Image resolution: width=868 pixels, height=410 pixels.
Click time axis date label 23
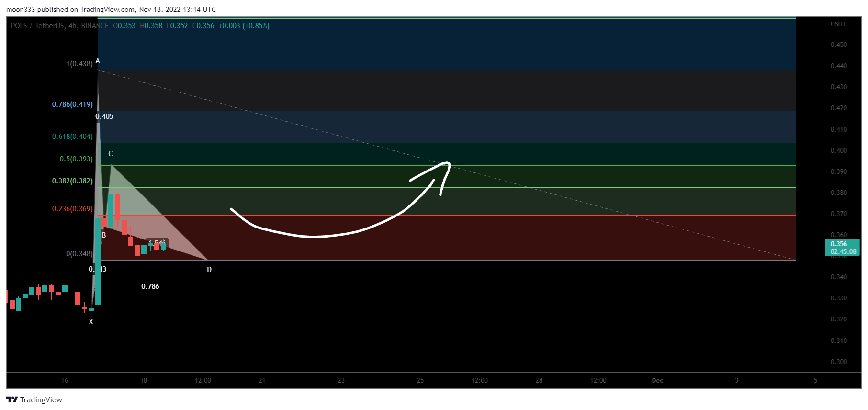pyautogui.click(x=341, y=380)
